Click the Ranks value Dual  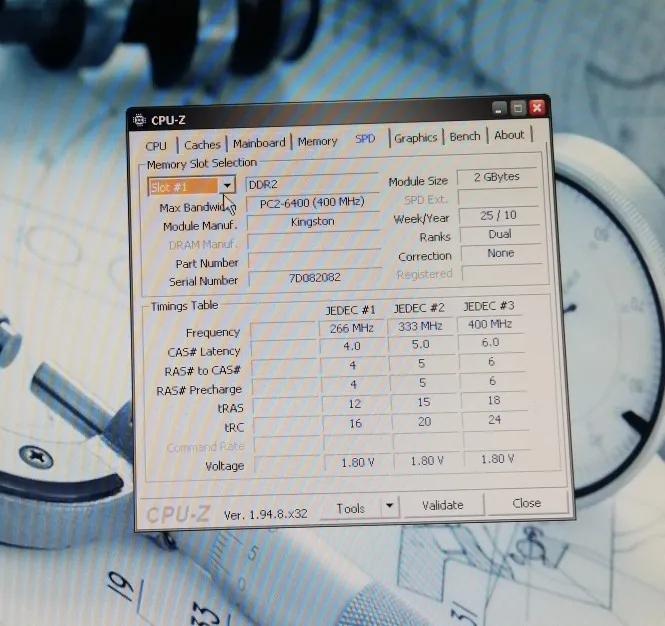tap(500, 234)
